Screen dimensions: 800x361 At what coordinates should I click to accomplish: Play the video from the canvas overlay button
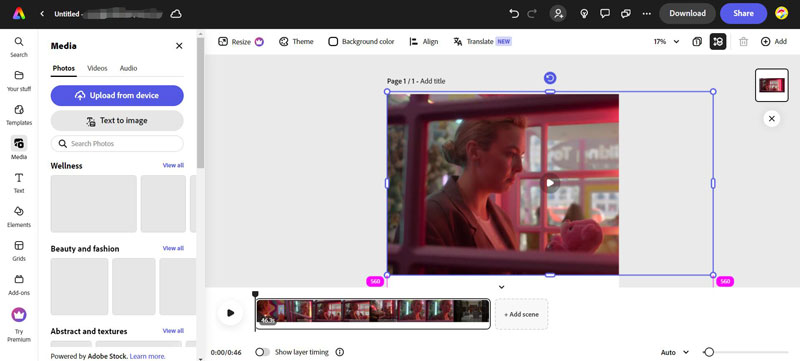pyautogui.click(x=549, y=183)
